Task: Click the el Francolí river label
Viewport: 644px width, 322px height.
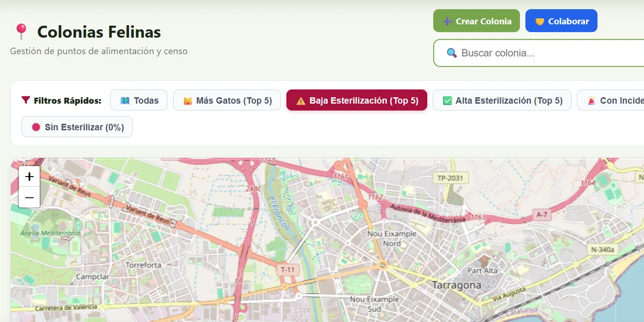Action: coord(280,215)
